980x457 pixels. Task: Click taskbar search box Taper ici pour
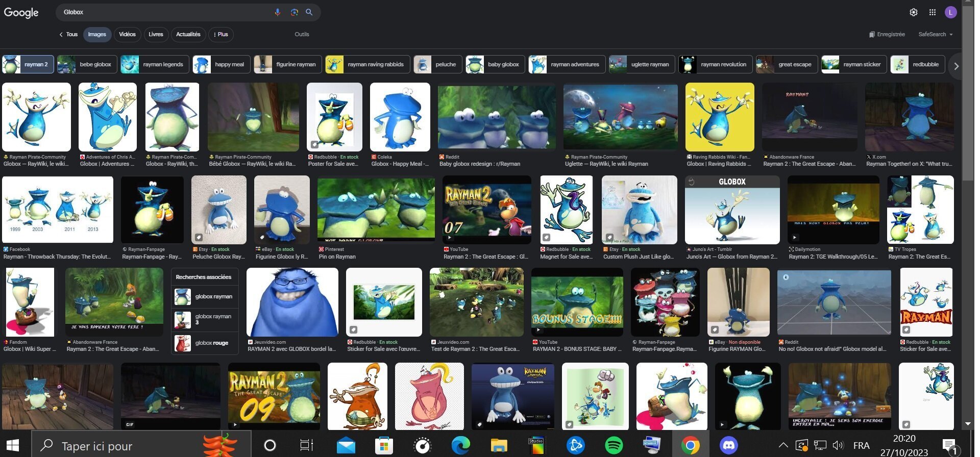coord(141,445)
